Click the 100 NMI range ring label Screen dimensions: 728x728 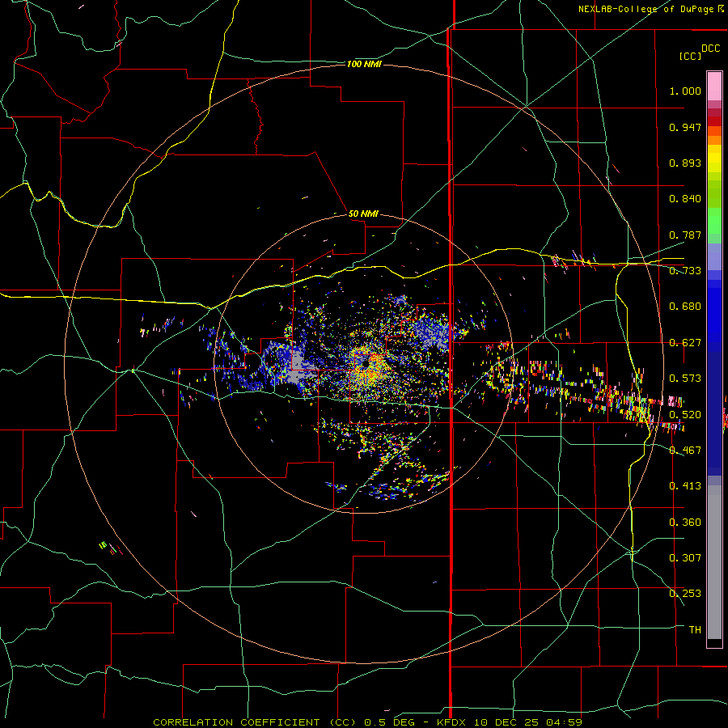pyautogui.click(x=364, y=64)
